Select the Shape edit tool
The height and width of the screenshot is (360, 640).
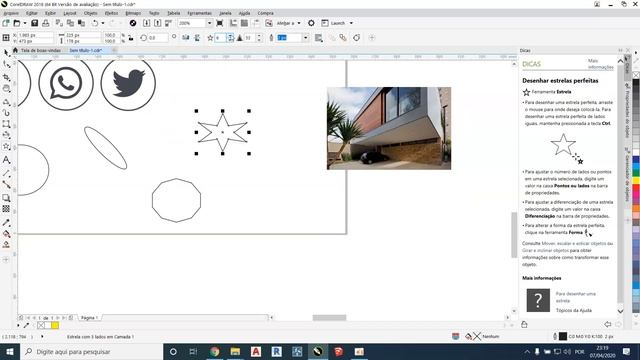point(7,64)
